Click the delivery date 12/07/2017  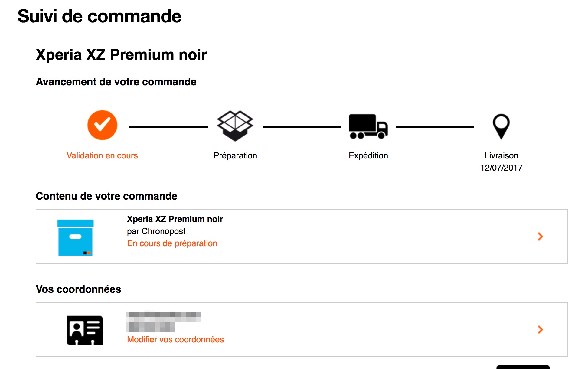(x=501, y=168)
